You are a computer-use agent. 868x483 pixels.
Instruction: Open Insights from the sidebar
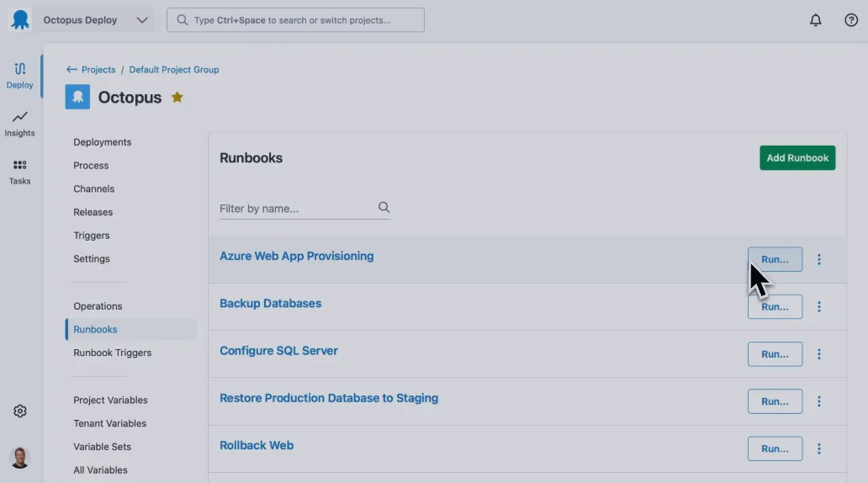(19, 123)
